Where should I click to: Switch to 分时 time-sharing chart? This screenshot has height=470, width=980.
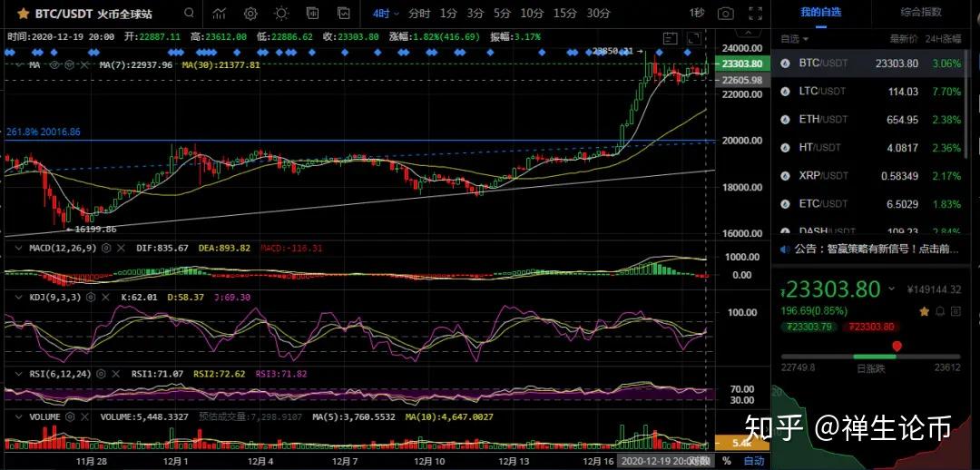(x=419, y=13)
